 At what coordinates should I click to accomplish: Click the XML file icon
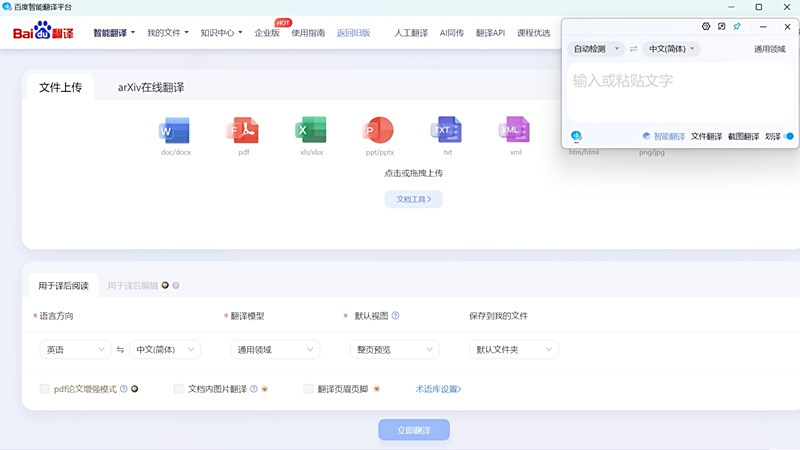[x=515, y=130]
